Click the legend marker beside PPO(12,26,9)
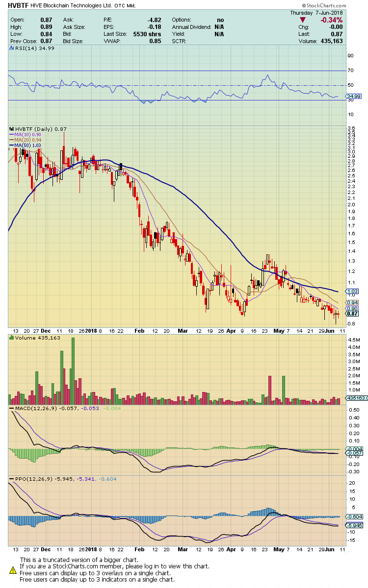Image resolution: width=368 pixels, height=588 pixels. (11, 479)
